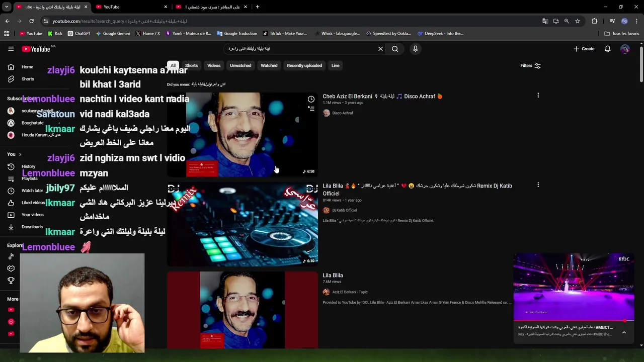Open the notifications bell

pos(607,49)
